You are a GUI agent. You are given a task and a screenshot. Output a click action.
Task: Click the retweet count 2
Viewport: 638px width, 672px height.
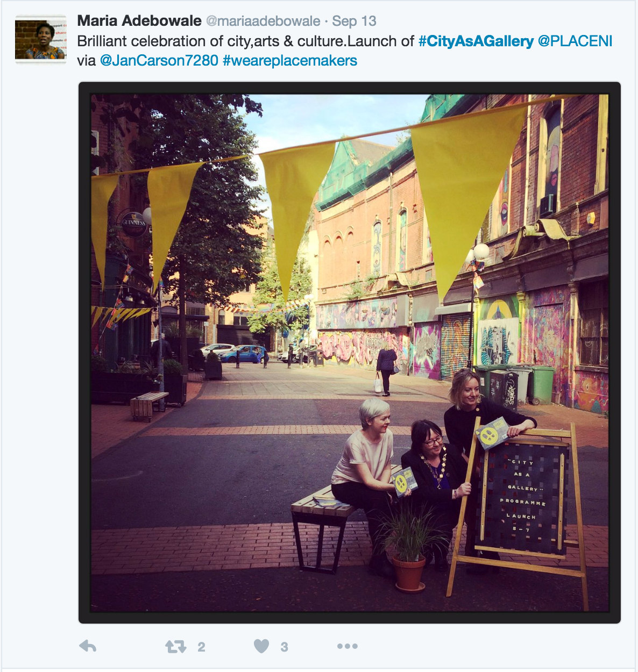pyautogui.click(x=201, y=647)
